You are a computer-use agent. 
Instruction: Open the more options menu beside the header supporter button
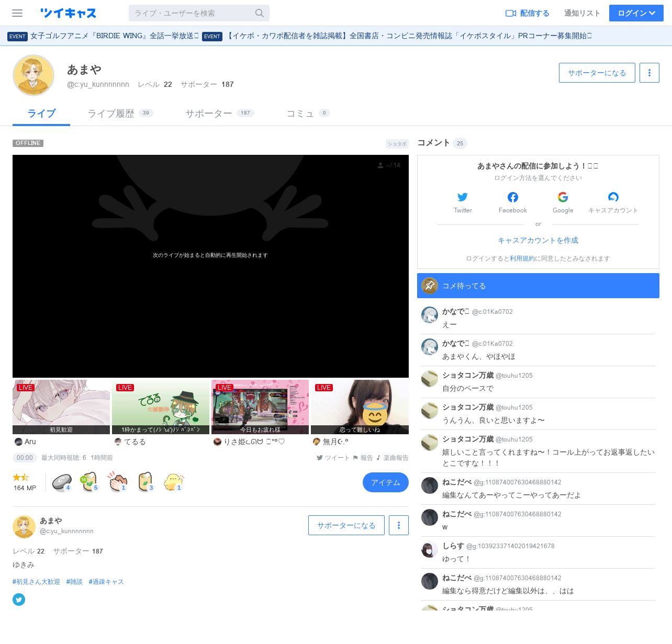click(x=649, y=73)
